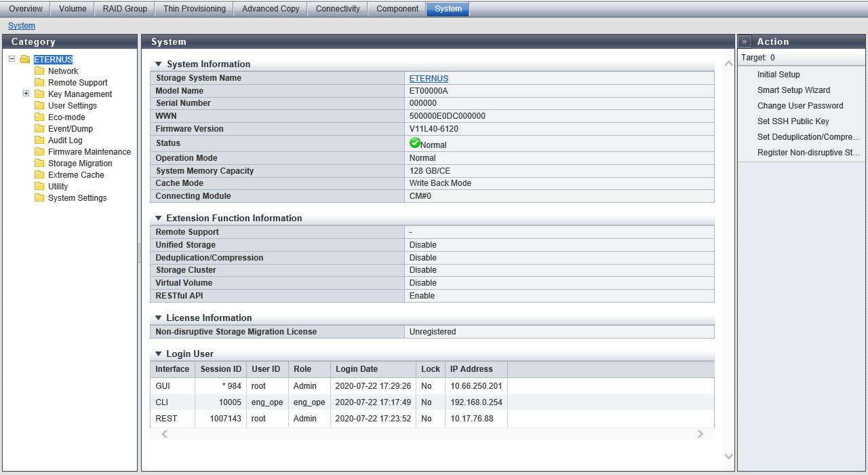Viewport: 868px width, 475px height.
Task: Click the Network folder icon
Action: tap(39, 71)
